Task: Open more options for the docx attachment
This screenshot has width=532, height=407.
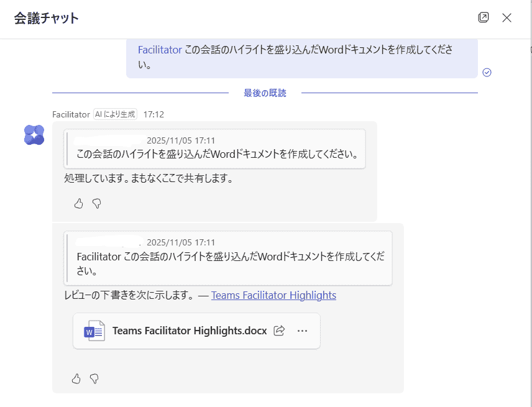Action: click(303, 331)
